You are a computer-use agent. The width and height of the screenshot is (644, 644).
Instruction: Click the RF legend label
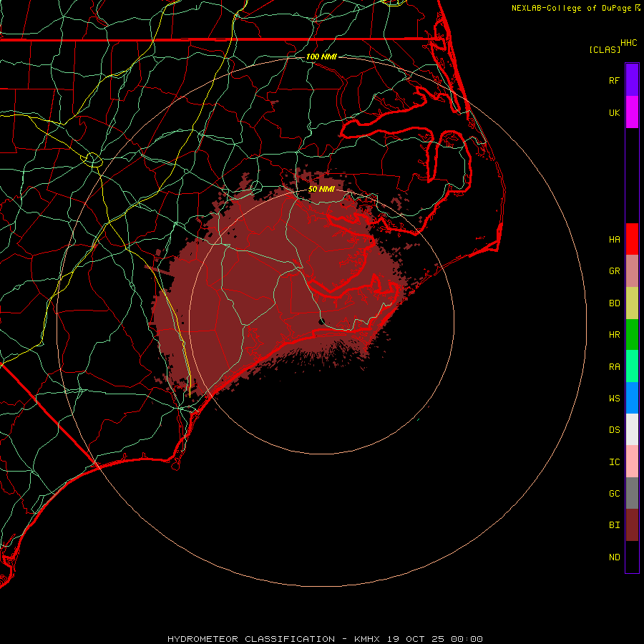coord(614,80)
